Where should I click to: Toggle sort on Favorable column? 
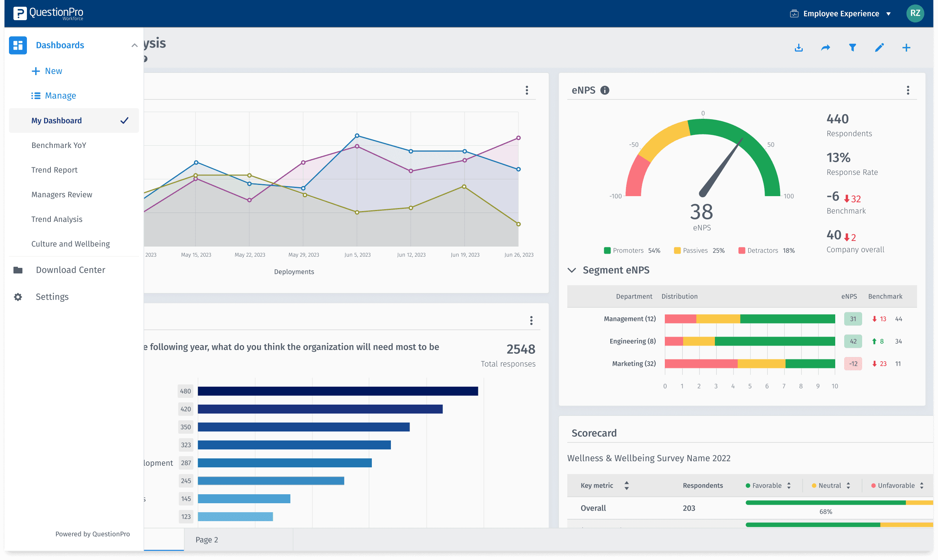(789, 486)
